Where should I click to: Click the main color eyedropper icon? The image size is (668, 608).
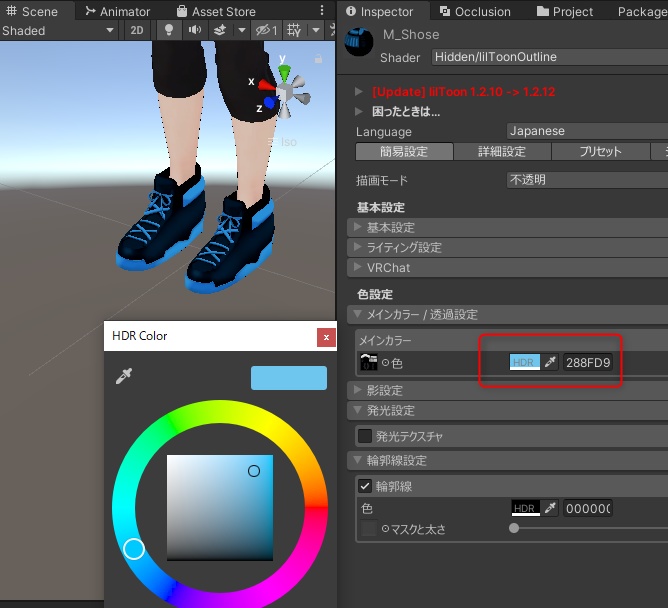click(550, 362)
